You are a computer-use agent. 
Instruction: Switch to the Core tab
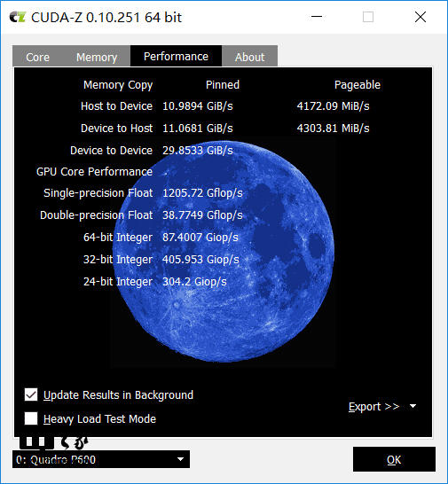37,57
